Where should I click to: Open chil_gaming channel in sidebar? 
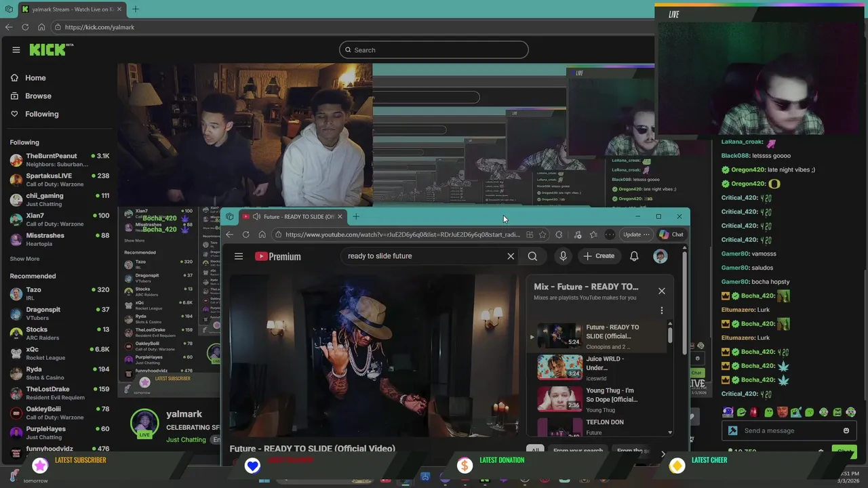[x=60, y=200]
